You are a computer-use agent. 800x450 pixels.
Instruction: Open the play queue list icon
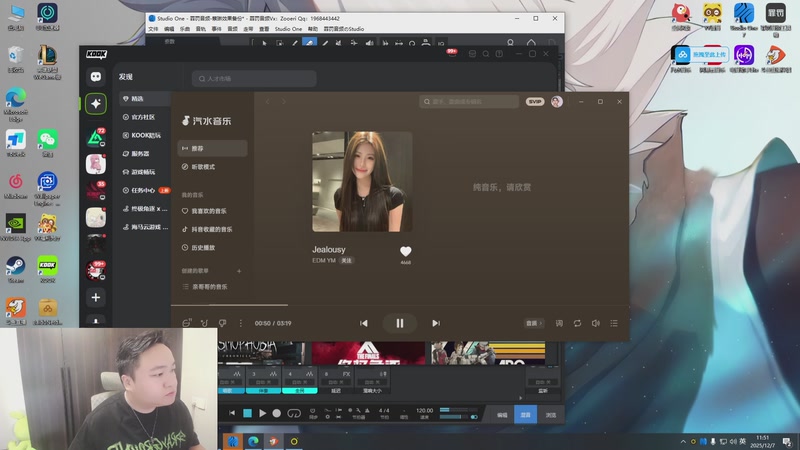pos(614,323)
